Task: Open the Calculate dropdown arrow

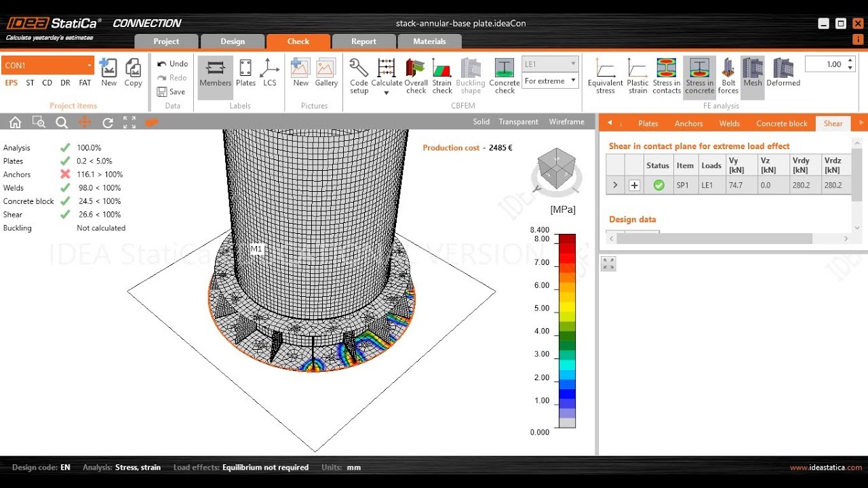Action: (387, 92)
